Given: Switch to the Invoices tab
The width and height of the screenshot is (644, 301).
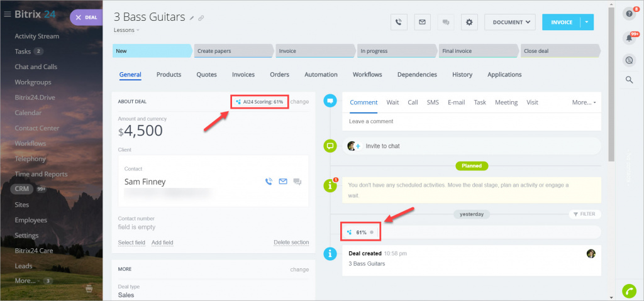Looking at the screenshot, I should 243,75.
